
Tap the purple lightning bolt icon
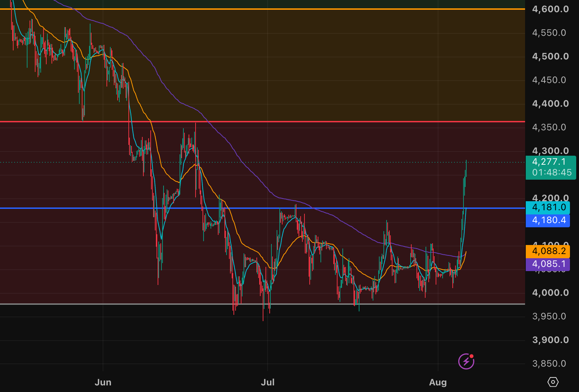pos(466,361)
